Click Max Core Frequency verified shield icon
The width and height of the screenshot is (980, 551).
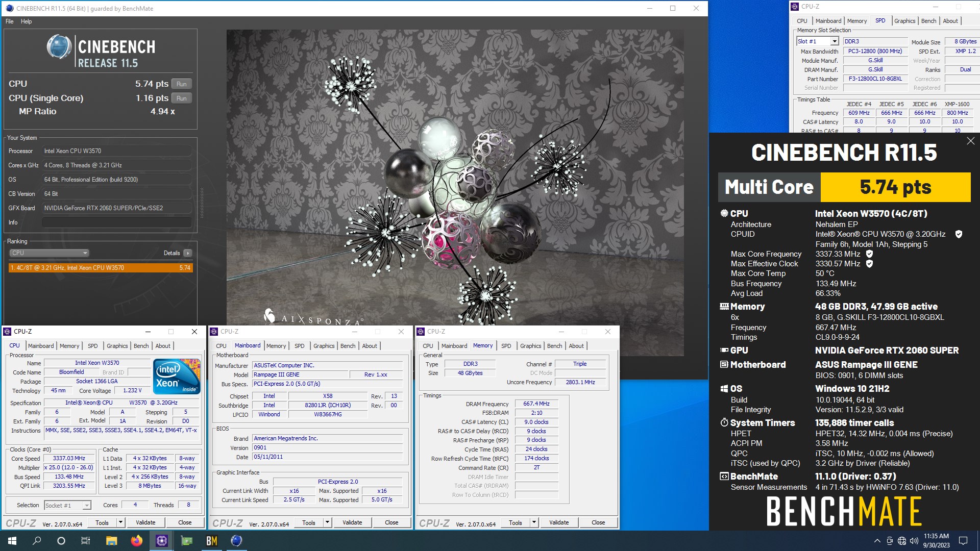[869, 254]
